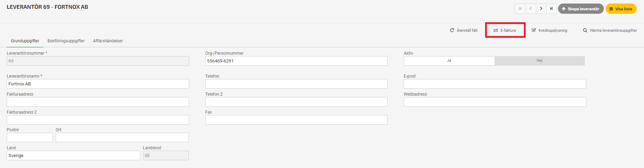
Task: Select the Leverantörsnamn field
Action: click(98, 84)
